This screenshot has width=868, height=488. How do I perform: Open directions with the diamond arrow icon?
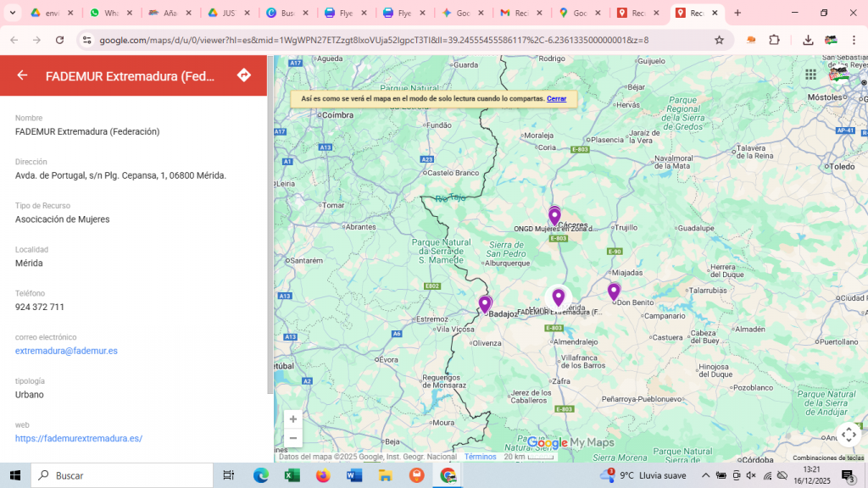pos(244,75)
